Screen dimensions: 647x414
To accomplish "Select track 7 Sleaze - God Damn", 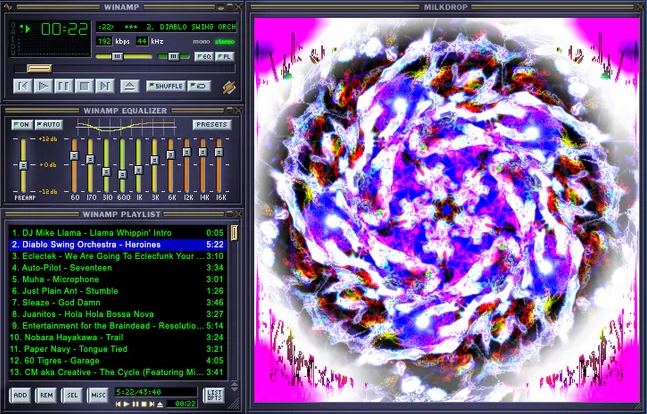I will [118, 302].
